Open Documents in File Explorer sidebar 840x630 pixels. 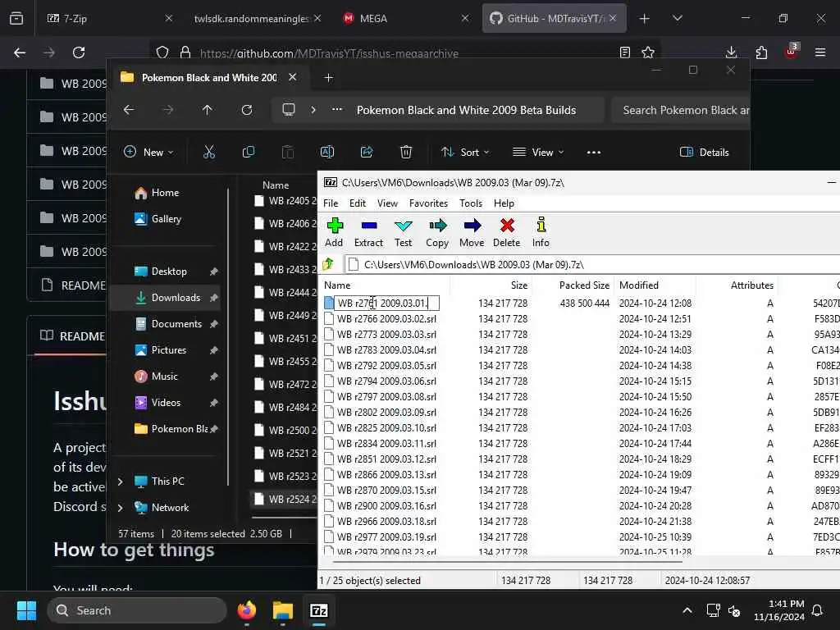[x=176, y=324]
